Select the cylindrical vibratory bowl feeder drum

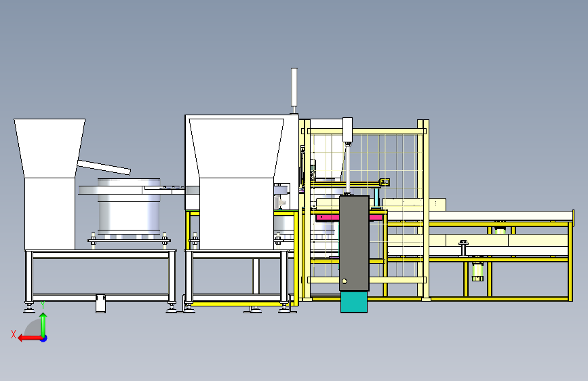(x=129, y=207)
